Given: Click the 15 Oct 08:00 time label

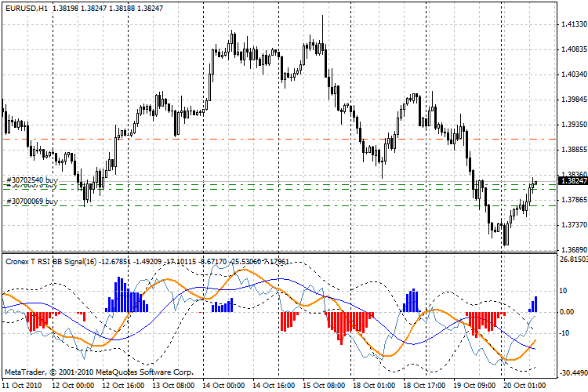Looking at the screenshot, I should point(322,386).
